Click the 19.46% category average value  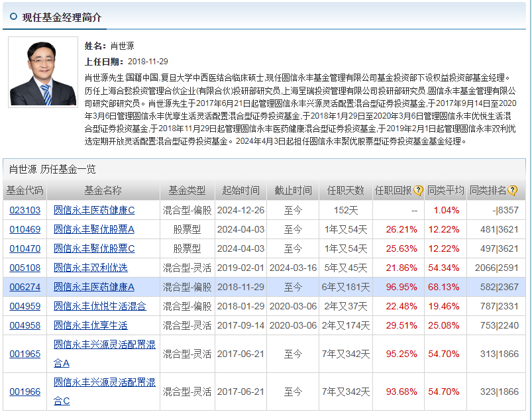[x=443, y=306]
